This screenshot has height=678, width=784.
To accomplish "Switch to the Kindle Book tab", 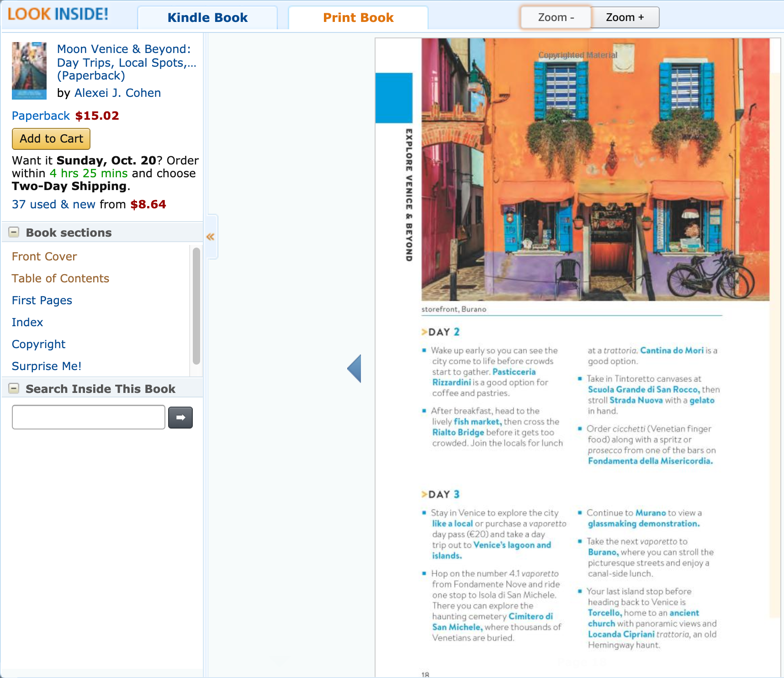I will pos(207,18).
